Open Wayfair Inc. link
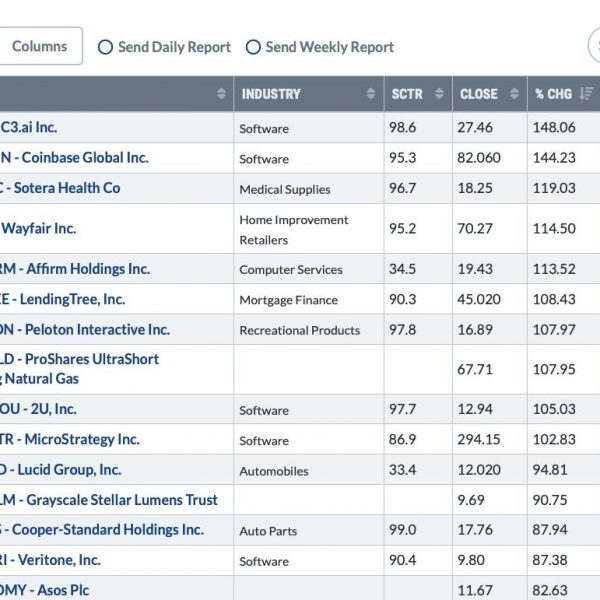Viewport: 600px width, 600px height. (38, 228)
